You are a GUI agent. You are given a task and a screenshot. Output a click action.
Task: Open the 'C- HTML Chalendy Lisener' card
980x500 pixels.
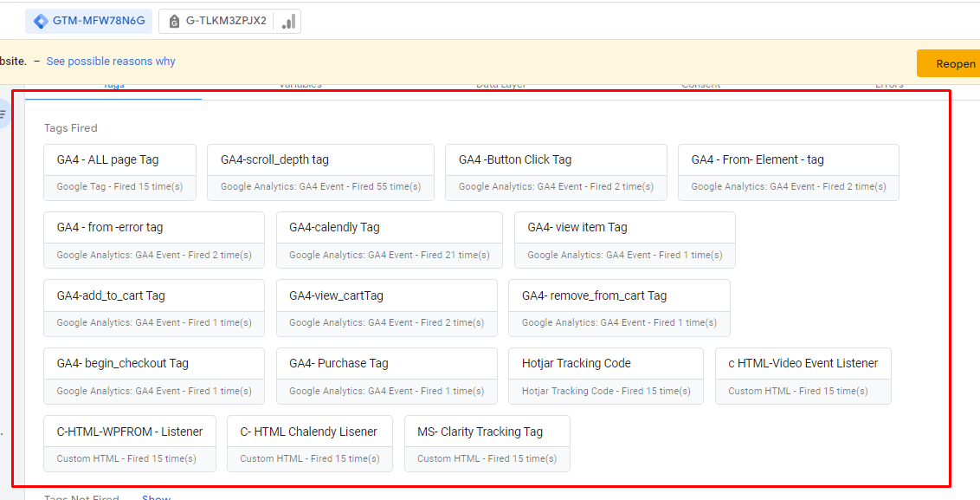pos(310,444)
